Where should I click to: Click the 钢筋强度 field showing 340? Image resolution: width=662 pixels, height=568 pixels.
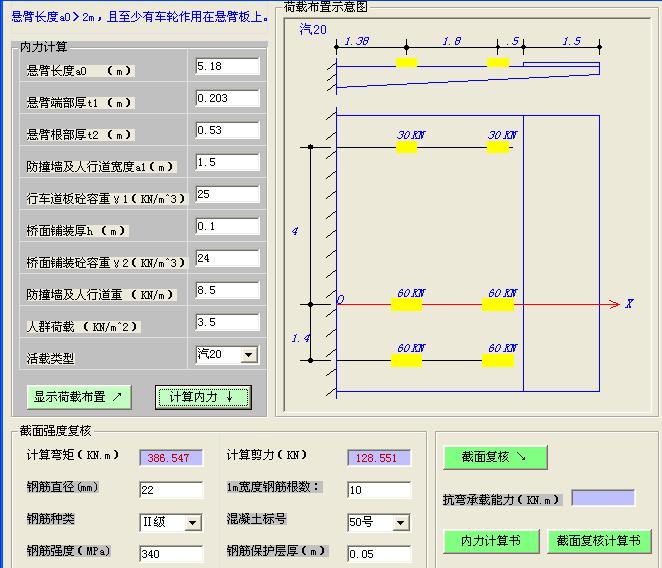[171, 554]
